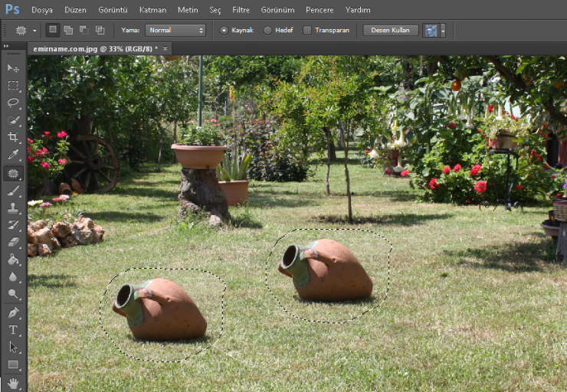567x392 pixels.
Task: Open the Düzen menu
Action: [x=75, y=10]
